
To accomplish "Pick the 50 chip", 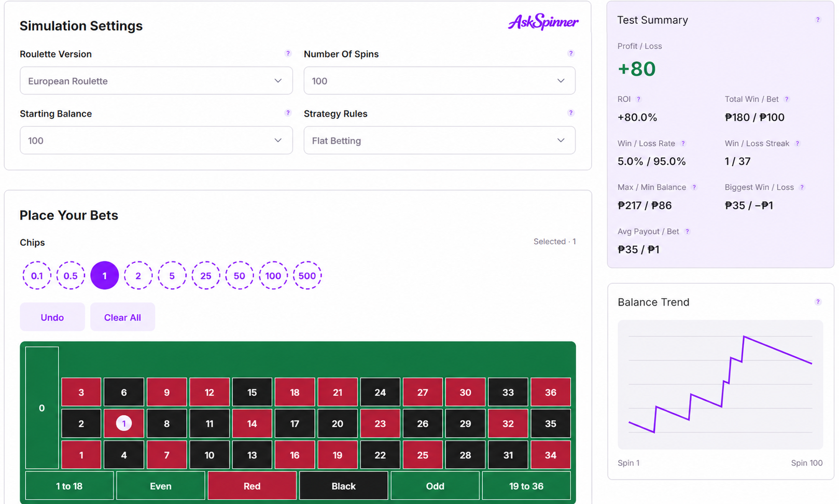I will click(x=240, y=275).
